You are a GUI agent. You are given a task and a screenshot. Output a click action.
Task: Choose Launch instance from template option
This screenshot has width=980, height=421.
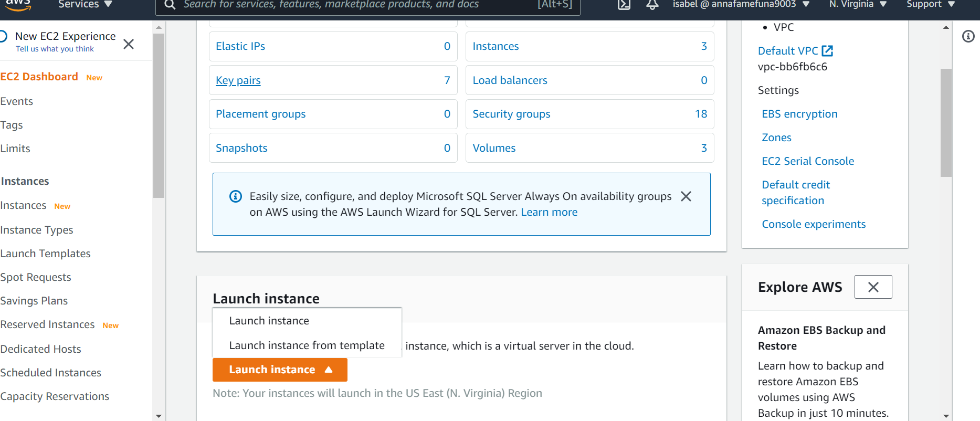coord(307,345)
